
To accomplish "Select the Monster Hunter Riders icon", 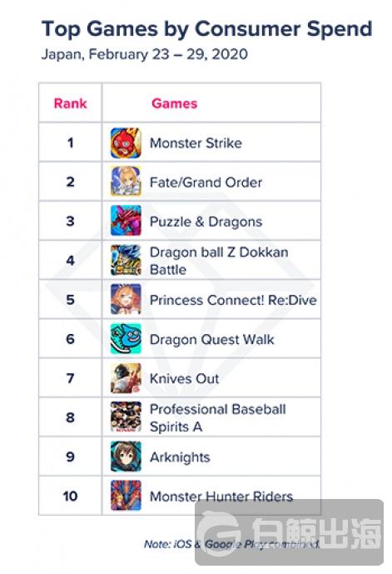I will pyautogui.click(x=126, y=496).
